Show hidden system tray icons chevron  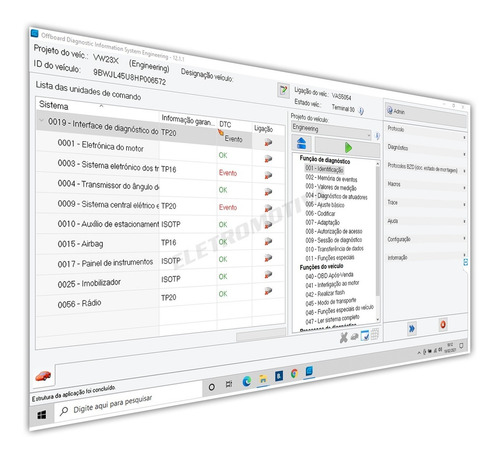pyautogui.click(x=419, y=353)
